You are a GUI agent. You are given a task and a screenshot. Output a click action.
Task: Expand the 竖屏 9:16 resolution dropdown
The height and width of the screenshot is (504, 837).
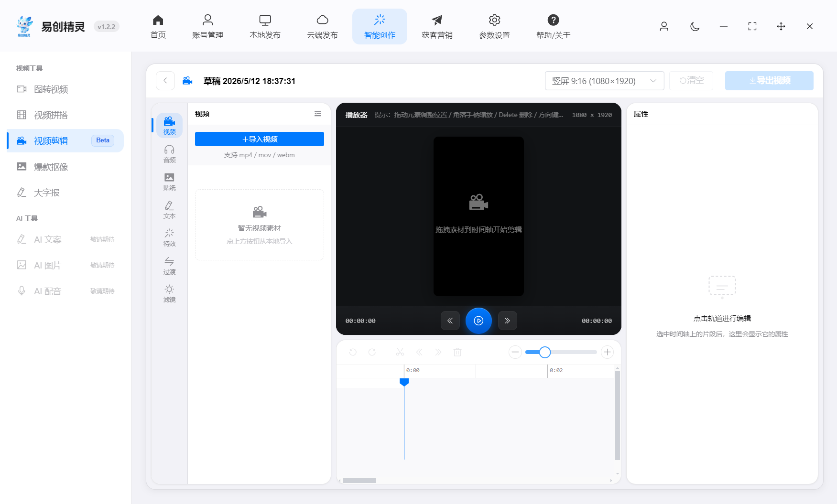click(x=604, y=81)
